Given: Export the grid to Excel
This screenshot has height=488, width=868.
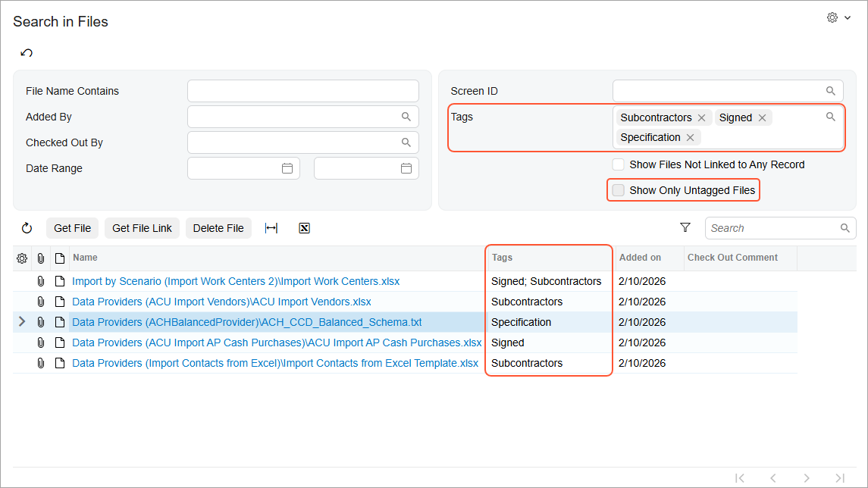Looking at the screenshot, I should pos(304,228).
